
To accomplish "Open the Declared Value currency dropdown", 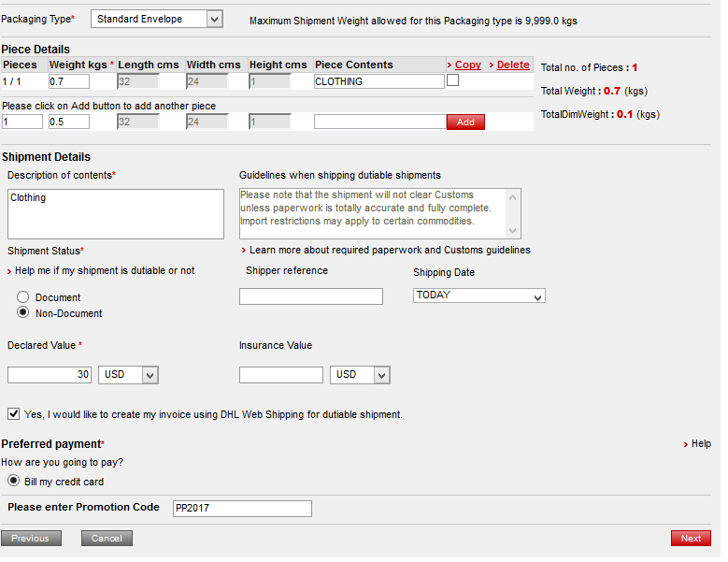I will click(x=128, y=374).
